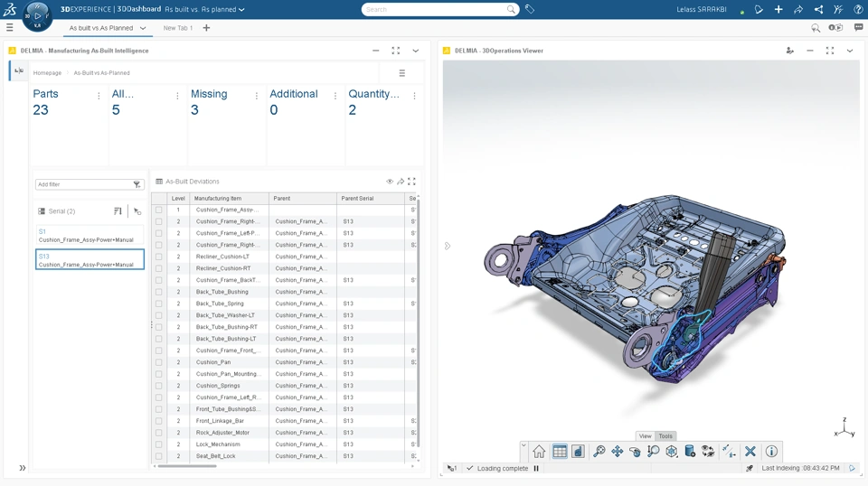This screenshot has height=486, width=868.
Task: Toggle the table grid view icon
Action: click(560, 452)
